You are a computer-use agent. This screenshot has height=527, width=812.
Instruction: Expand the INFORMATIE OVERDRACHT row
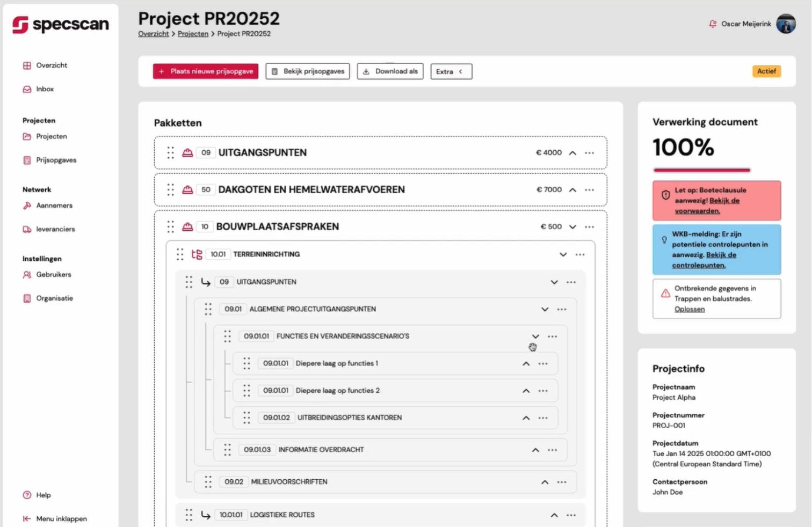(535, 450)
